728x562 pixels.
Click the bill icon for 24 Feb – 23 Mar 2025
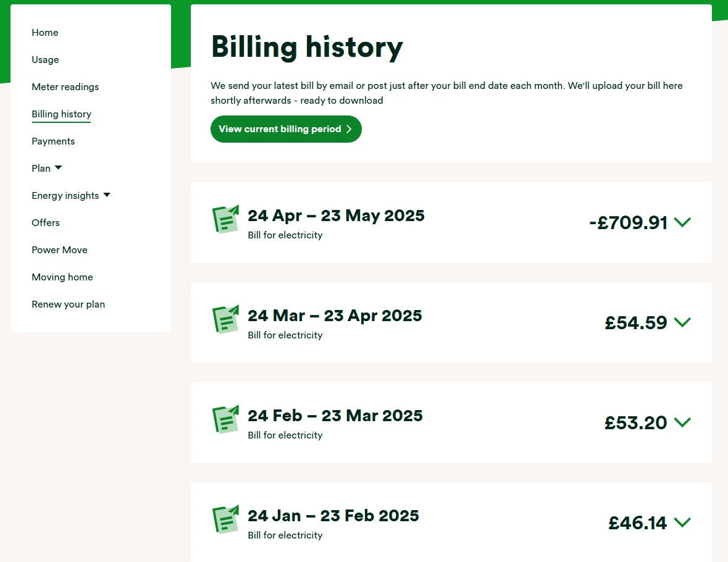coord(225,419)
